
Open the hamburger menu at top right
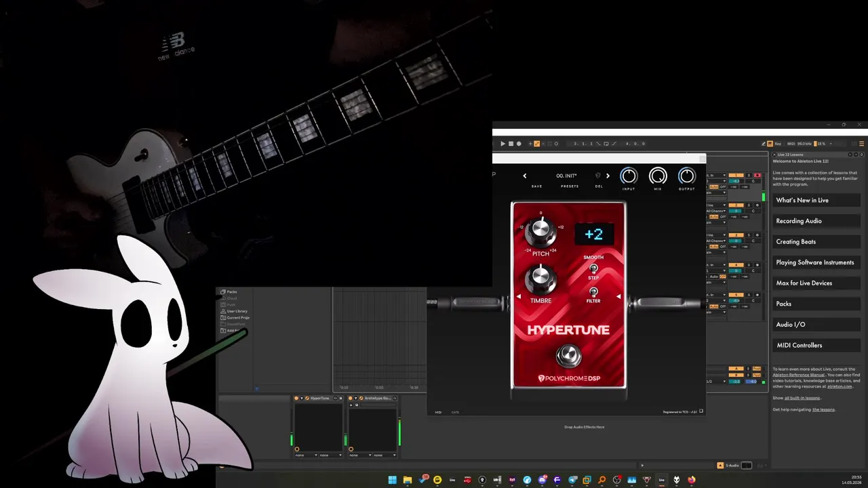[x=862, y=144]
